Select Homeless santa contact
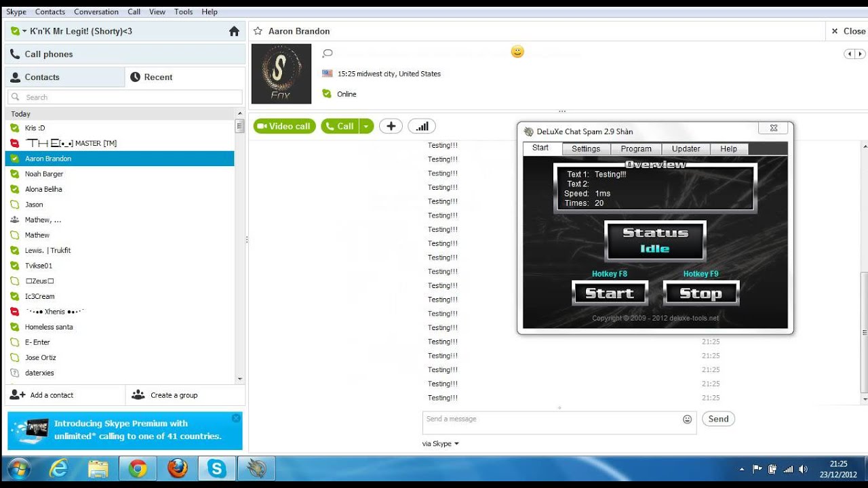The width and height of the screenshot is (868, 488). pos(120,327)
